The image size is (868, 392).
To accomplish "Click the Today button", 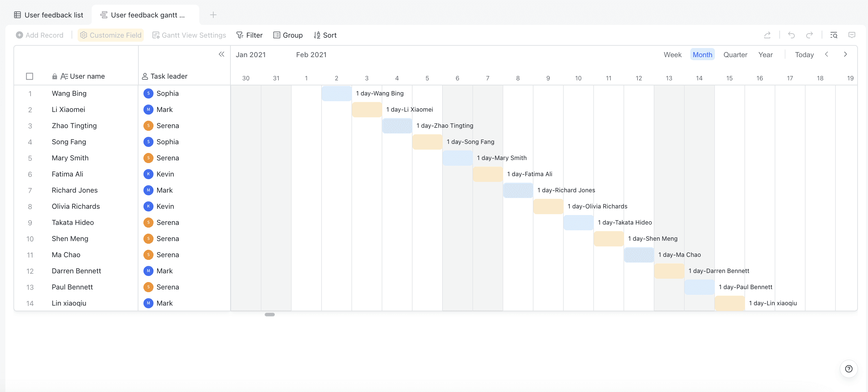I will point(804,55).
